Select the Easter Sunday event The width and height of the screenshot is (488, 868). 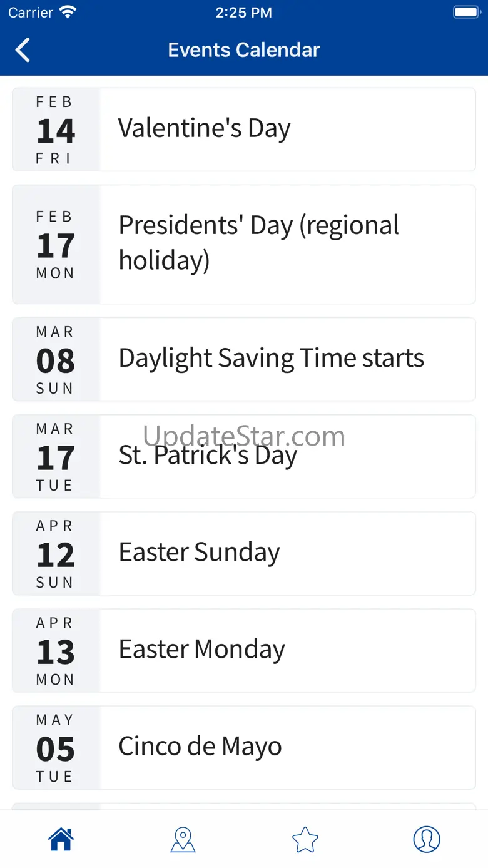287,553
